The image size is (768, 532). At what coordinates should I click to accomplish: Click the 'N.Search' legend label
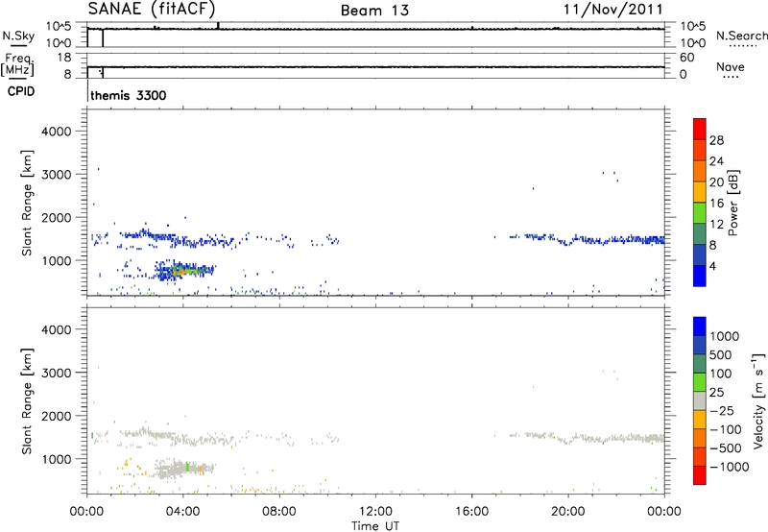tap(741, 36)
